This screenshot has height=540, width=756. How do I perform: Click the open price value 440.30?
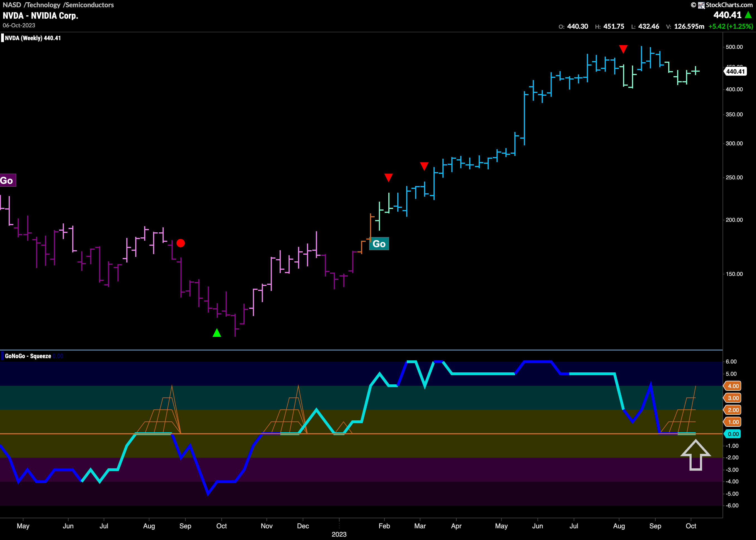click(x=578, y=26)
